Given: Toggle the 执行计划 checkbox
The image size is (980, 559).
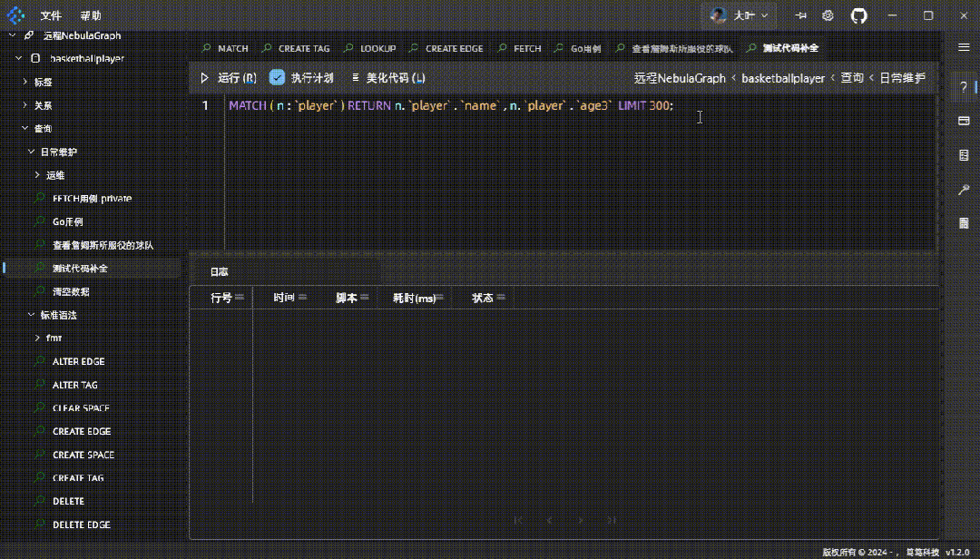Looking at the screenshot, I should tap(278, 78).
